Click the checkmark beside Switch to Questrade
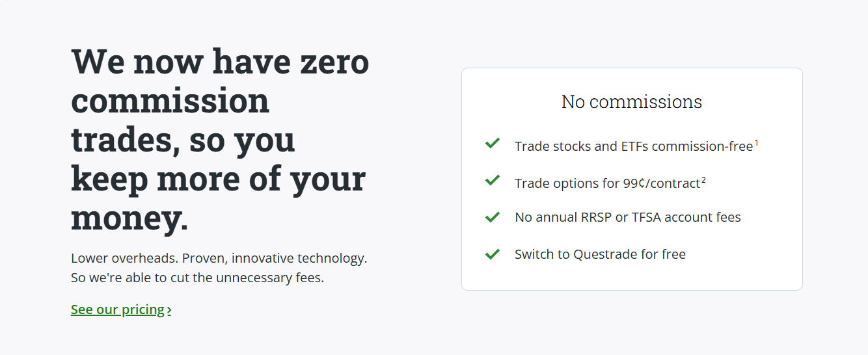 (x=492, y=254)
